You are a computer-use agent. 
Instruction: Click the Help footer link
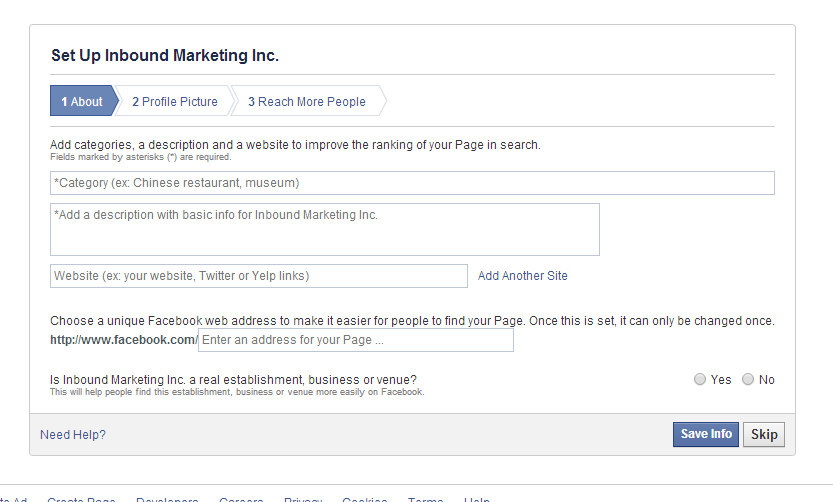coord(477,499)
